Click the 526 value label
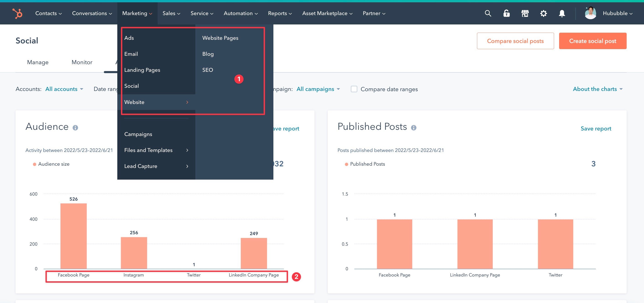 [x=73, y=199]
